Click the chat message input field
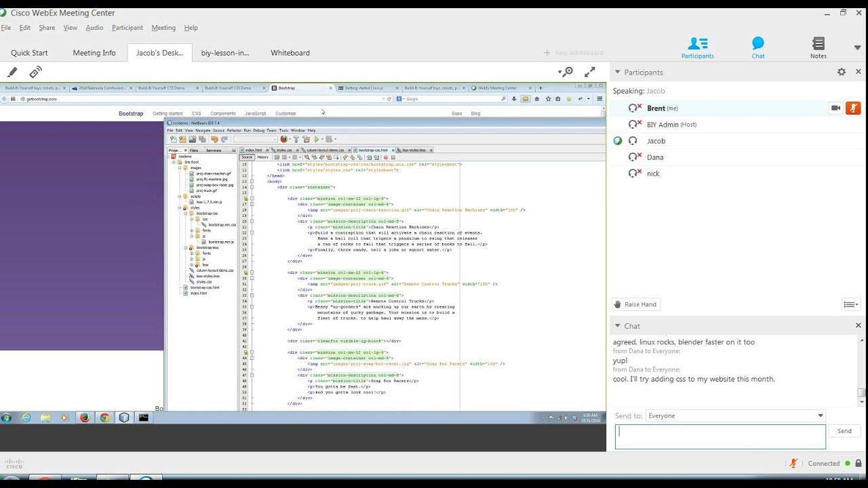The height and width of the screenshot is (488, 868). 720,436
